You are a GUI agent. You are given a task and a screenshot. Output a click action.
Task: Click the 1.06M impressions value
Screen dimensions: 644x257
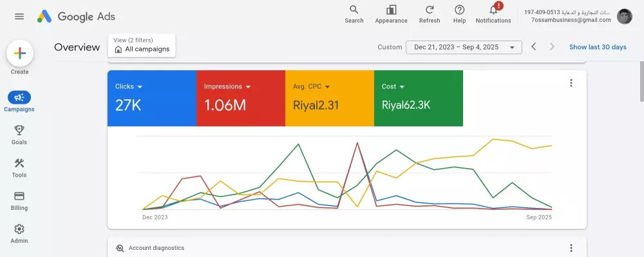coord(225,106)
